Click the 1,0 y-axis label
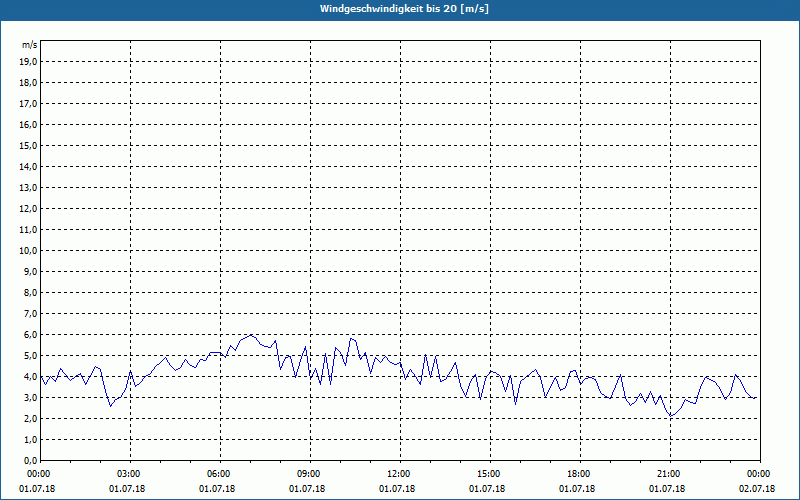Viewport: 800px width, 500px height. (x=30, y=440)
